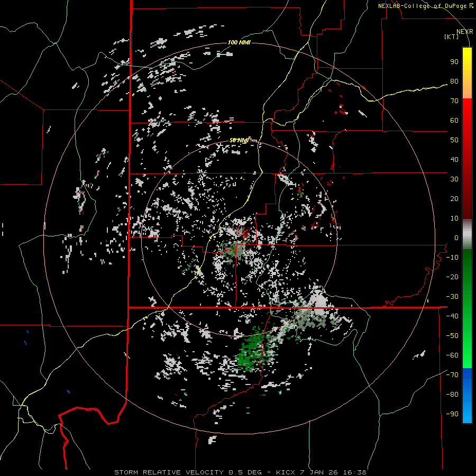The image size is (476, 476).
Task: Click the positive 90 scale value
Action: [454, 62]
